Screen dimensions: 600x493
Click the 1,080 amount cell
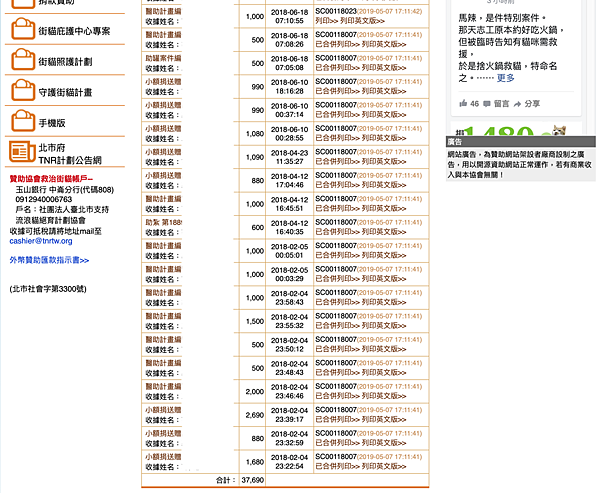254,134
